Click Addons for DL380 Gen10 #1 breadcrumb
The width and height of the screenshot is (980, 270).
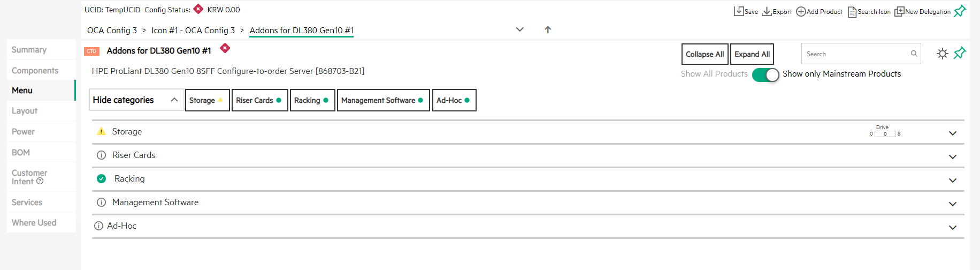click(302, 31)
